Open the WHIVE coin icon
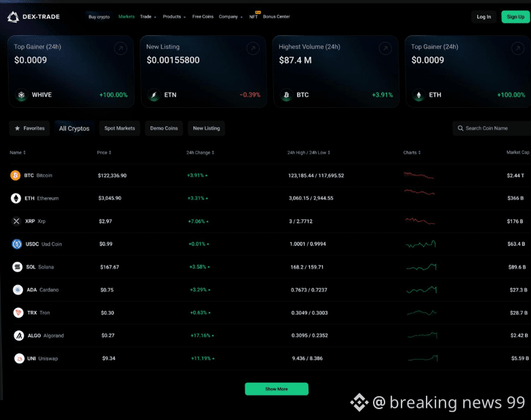Image resolution: width=531 pixels, height=420 pixels. [x=21, y=95]
